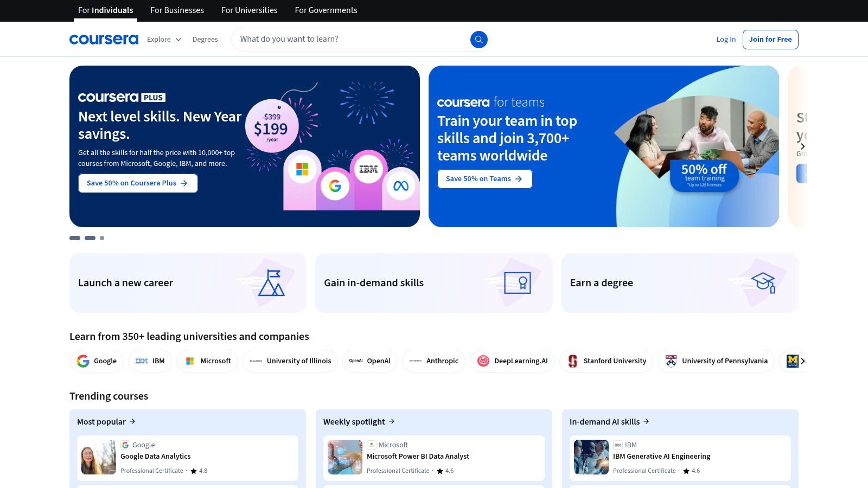Open Most popular courses list
This screenshot has height=488, width=868.
[106, 422]
